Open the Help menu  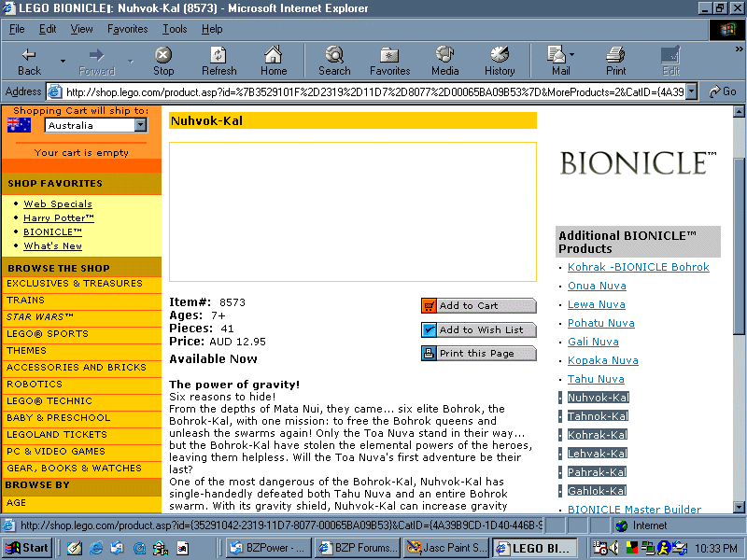point(212,29)
